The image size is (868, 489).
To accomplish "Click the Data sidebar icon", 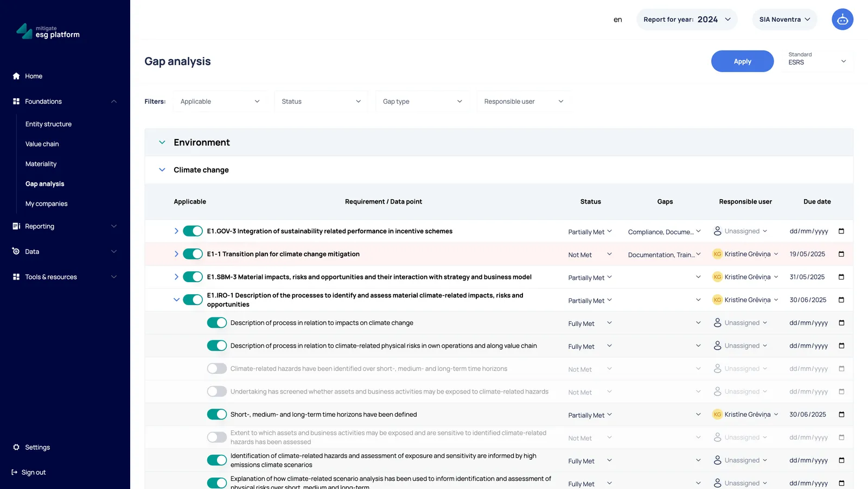I will [x=16, y=251].
